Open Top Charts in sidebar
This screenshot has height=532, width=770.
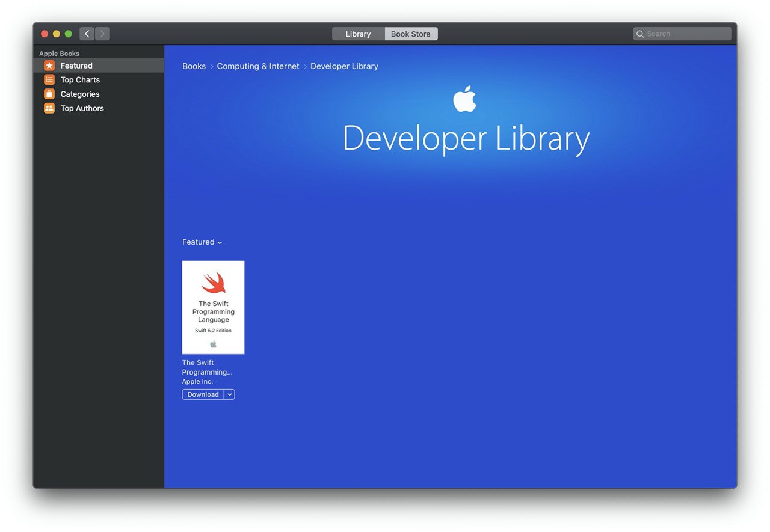[x=99, y=80]
